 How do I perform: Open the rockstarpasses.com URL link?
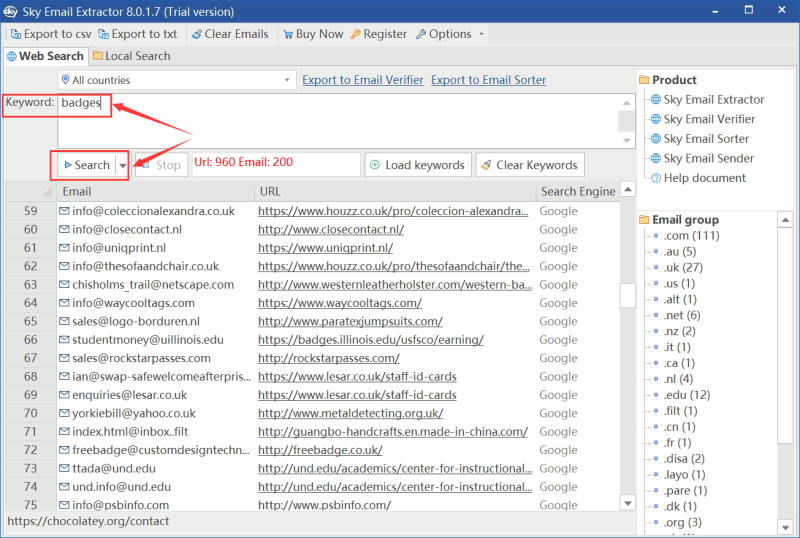[x=329, y=358]
